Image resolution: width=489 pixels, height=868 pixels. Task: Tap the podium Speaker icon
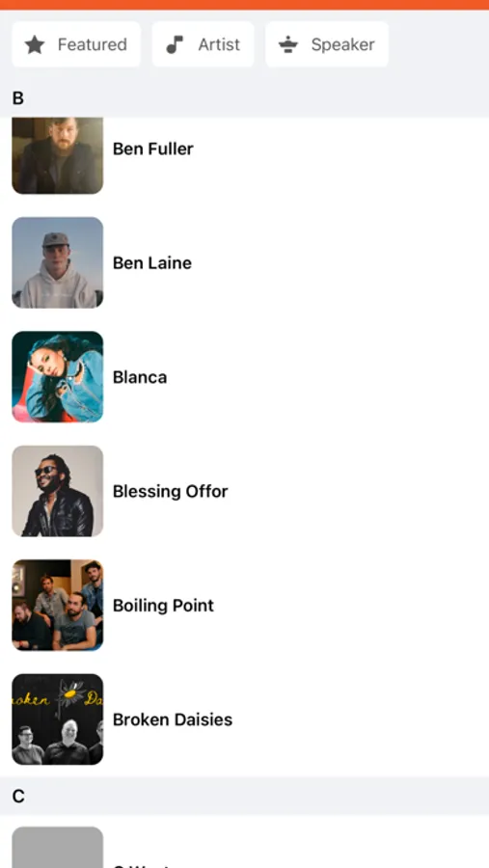pyautogui.click(x=288, y=44)
